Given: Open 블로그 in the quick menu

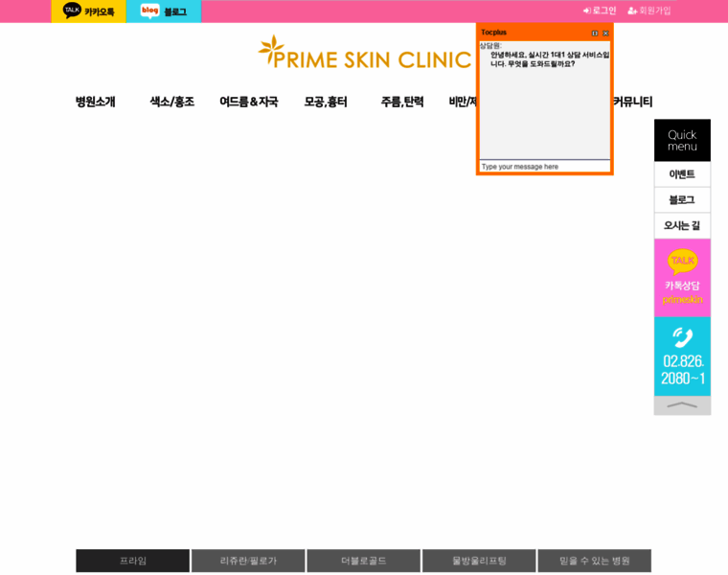Looking at the screenshot, I should click(x=682, y=200).
